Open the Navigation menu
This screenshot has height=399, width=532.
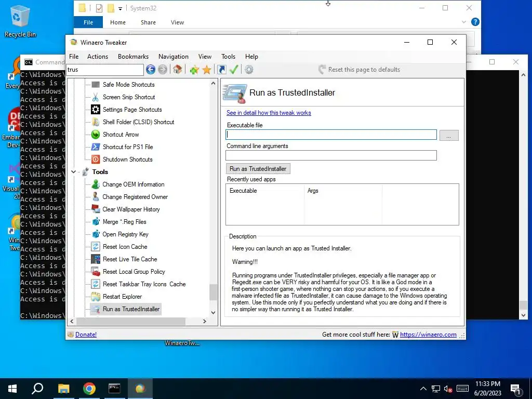point(174,57)
